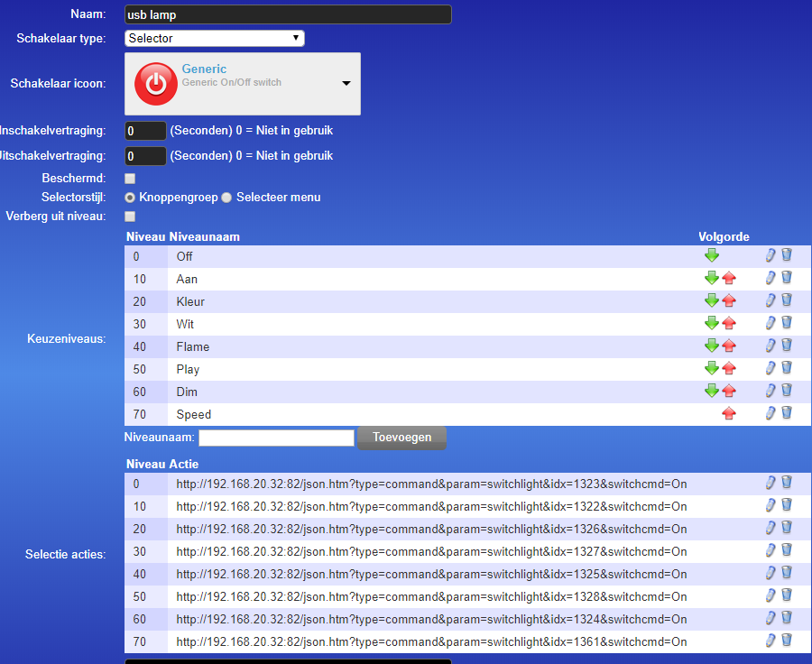
Task: Choose the Knoppengroep radio option
Action: tap(130, 198)
